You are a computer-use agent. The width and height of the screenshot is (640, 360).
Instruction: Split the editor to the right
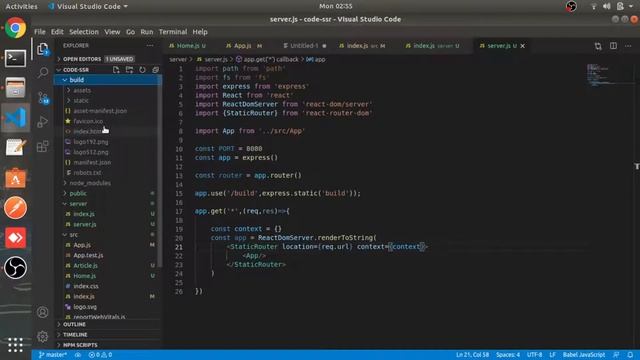pyautogui.click(x=613, y=46)
